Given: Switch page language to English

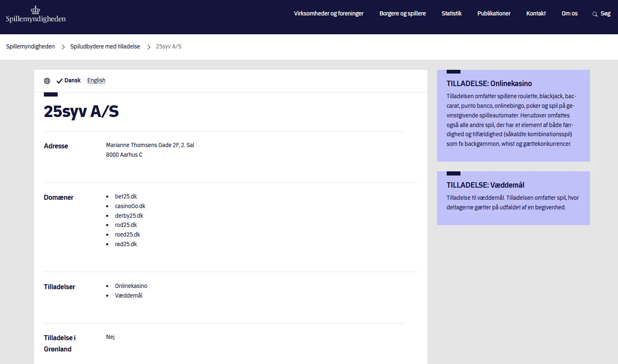Looking at the screenshot, I should pos(96,80).
